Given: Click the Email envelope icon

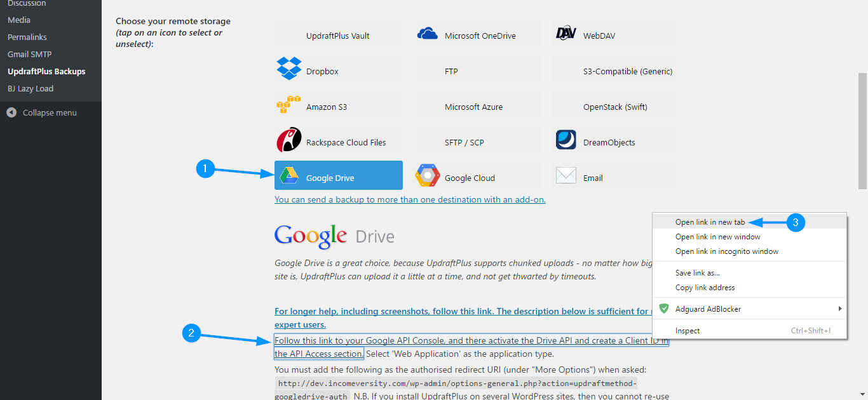Looking at the screenshot, I should tap(566, 175).
